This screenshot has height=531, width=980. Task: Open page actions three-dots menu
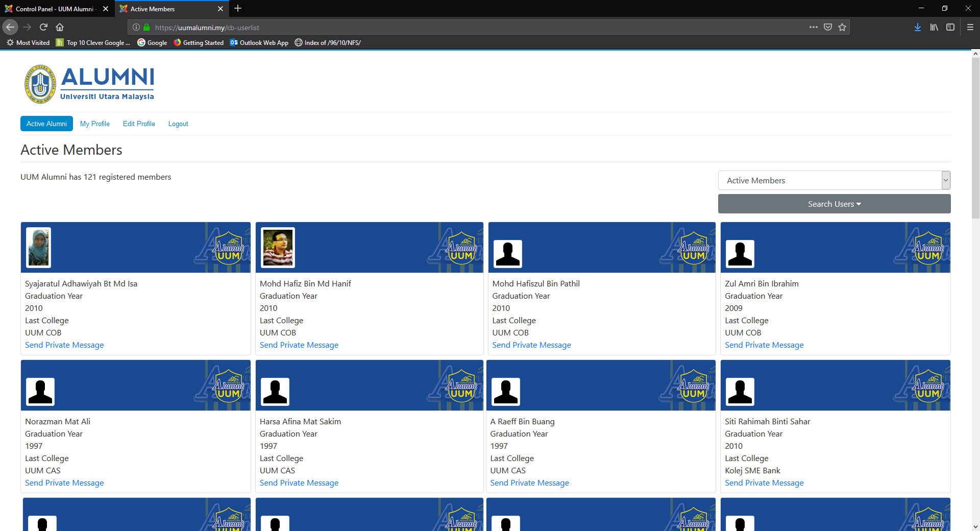point(814,27)
